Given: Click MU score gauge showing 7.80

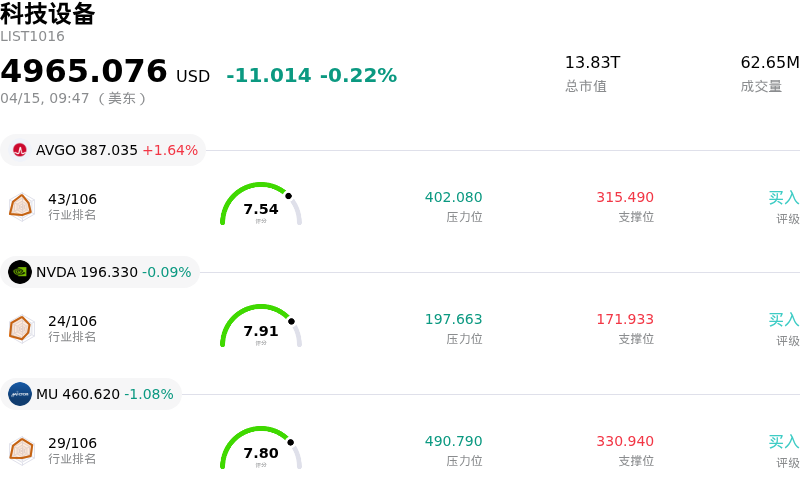Looking at the screenshot, I should (261, 450).
